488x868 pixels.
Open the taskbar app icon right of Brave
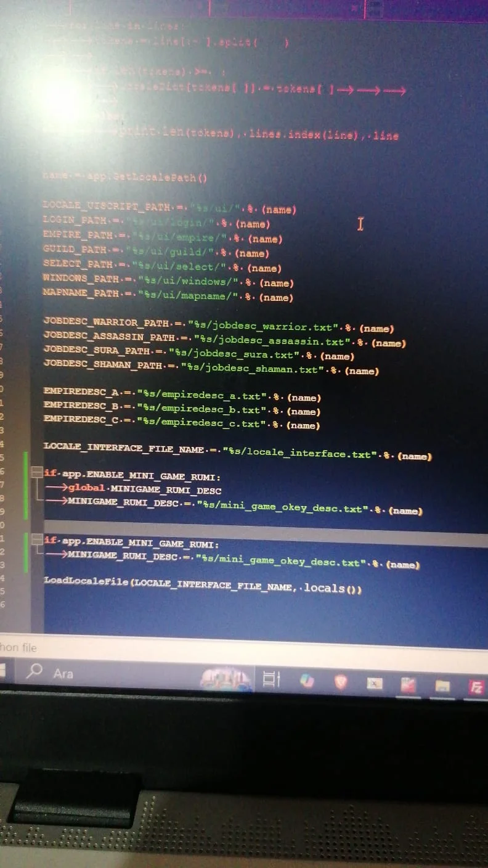374,684
